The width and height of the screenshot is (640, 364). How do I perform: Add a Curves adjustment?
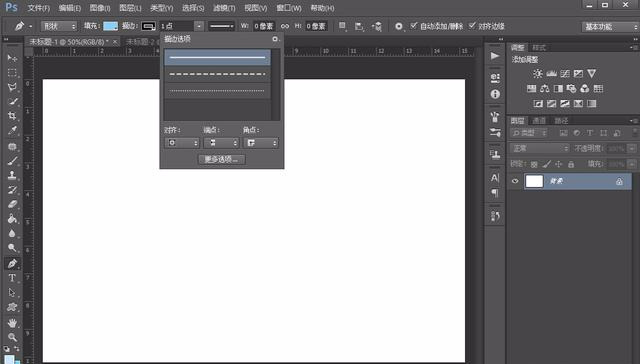tap(565, 73)
